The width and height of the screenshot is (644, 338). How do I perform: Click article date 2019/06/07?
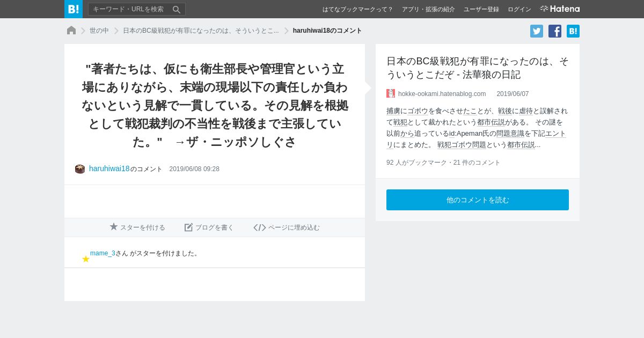(513, 94)
